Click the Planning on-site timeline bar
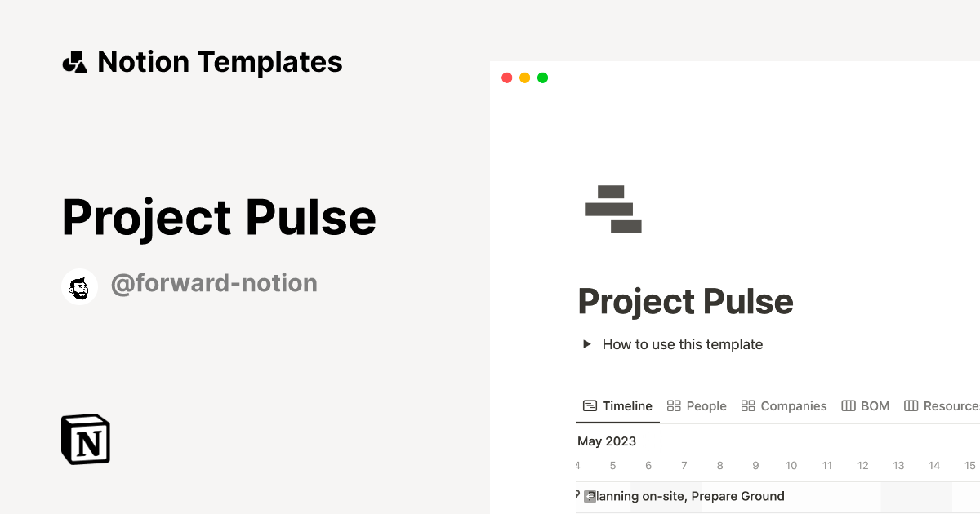 719,496
